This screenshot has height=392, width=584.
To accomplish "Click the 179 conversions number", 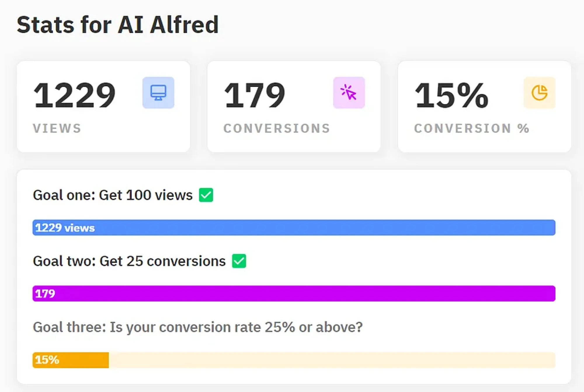I will (x=254, y=95).
